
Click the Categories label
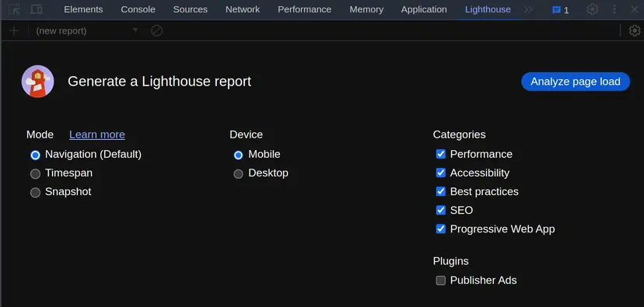459,134
